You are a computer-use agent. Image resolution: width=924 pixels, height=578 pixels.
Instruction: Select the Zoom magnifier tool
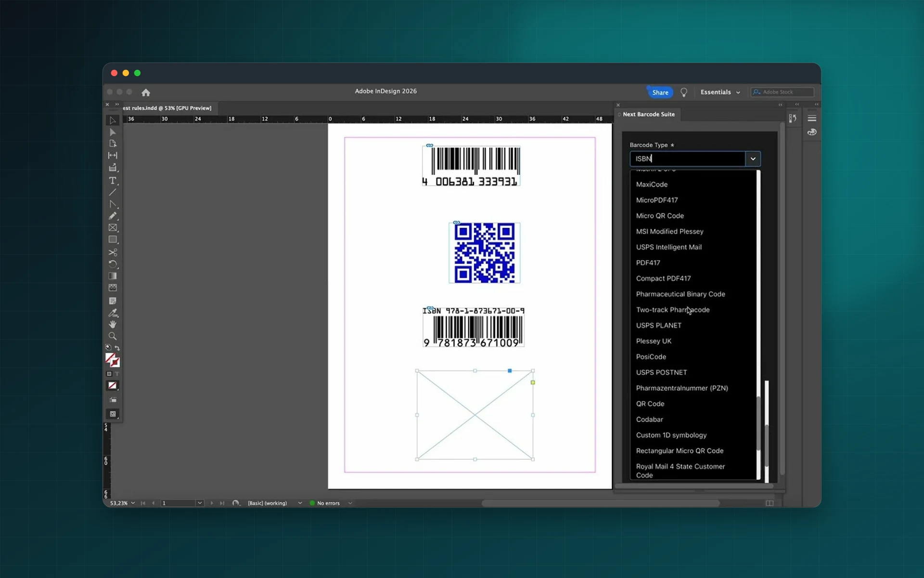click(113, 336)
